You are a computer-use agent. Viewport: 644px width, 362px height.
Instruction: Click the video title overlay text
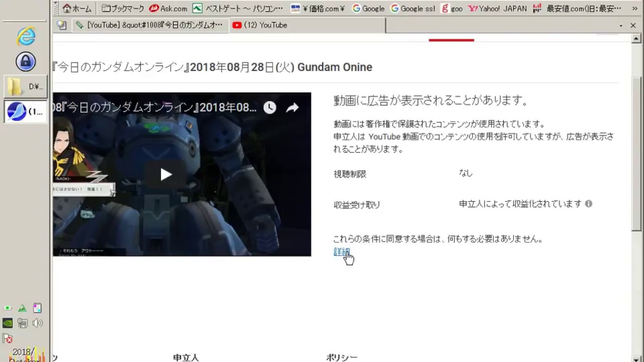[154, 108]
